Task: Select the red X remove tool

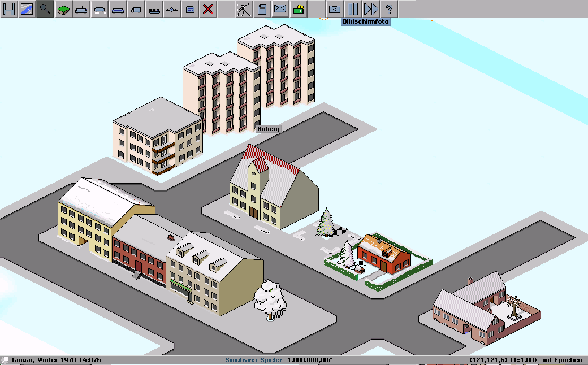Action: click(x=208, y=9)
